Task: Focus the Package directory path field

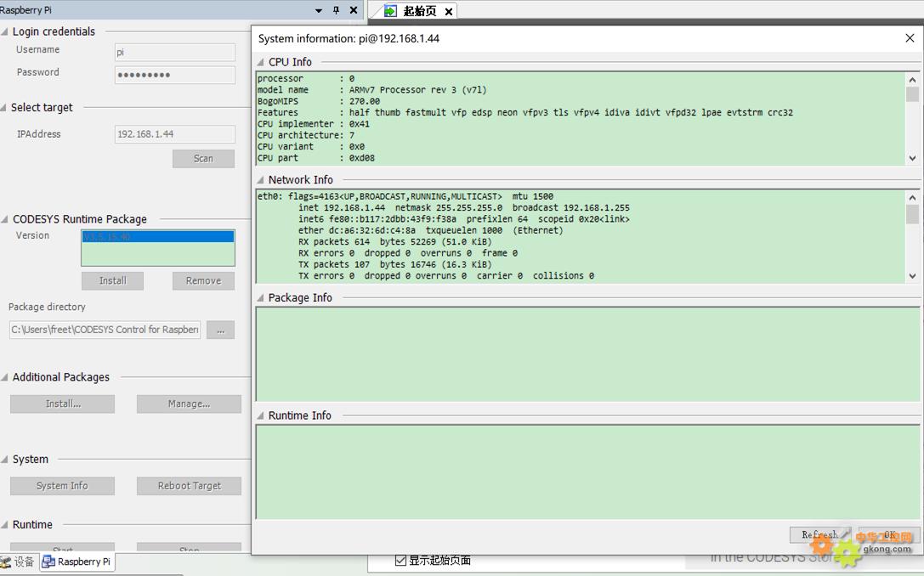Action: point(105,330)
